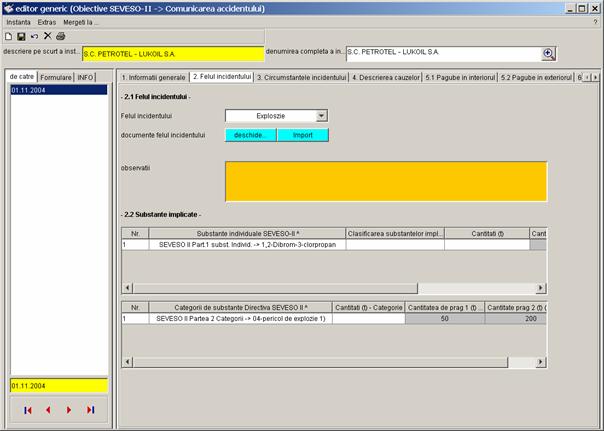Click the save (floppy disk) toolbar icon

click(21, 36)
